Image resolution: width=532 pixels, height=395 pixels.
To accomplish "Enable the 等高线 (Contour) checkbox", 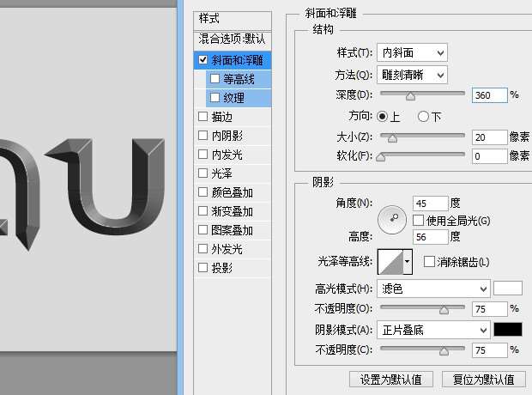I will (x=215, y=79).
